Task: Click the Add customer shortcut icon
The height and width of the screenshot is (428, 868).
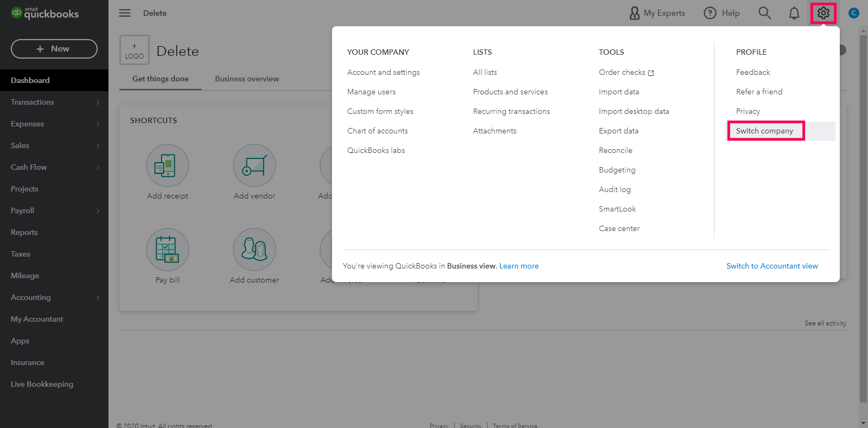Action: (254, 250)
